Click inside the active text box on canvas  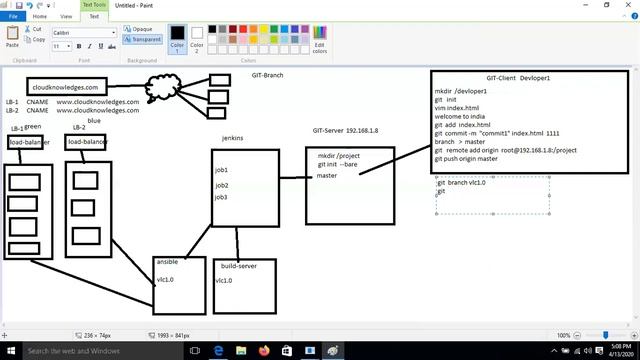click(x=493, y=196)
